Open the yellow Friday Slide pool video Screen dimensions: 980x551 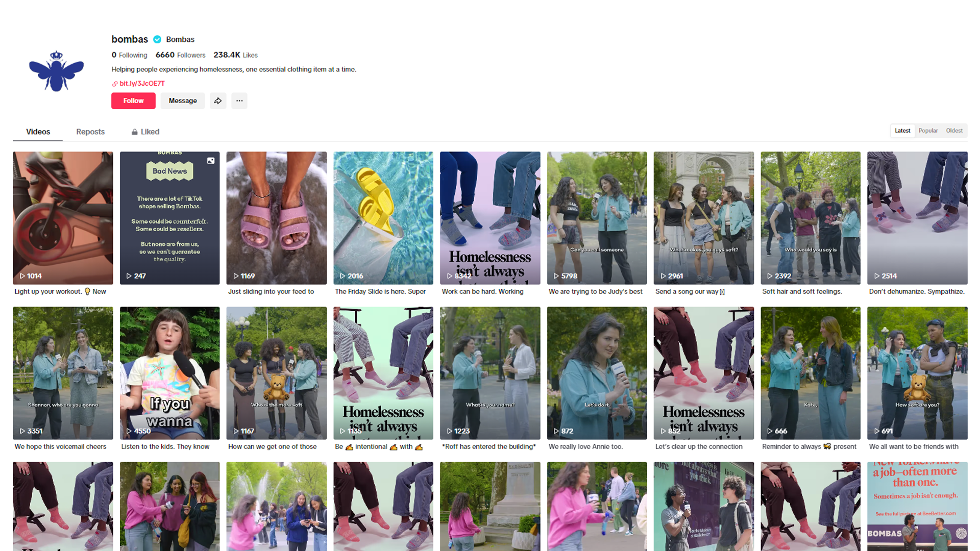383,218
